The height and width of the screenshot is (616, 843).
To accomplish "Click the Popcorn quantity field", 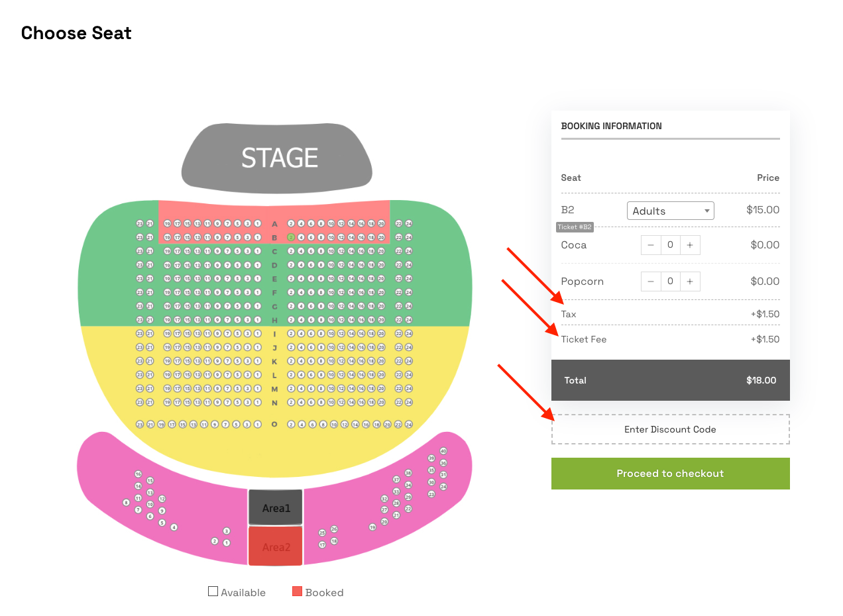I will [671, 282].
